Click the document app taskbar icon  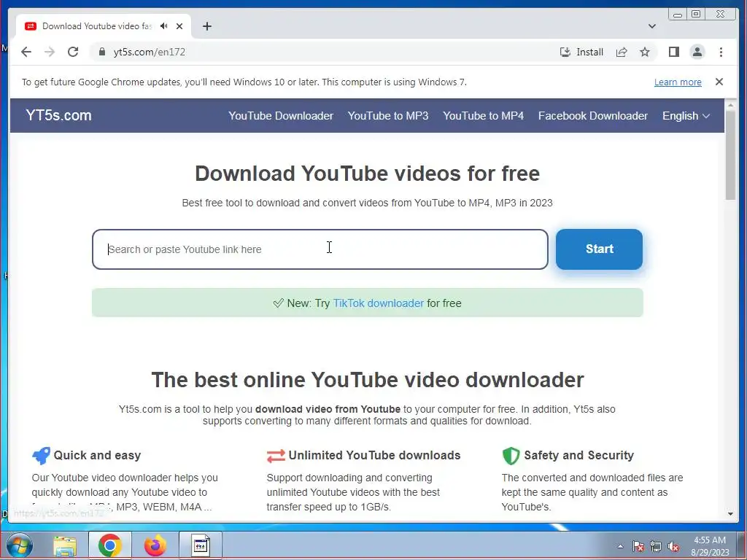coord(201,545)
